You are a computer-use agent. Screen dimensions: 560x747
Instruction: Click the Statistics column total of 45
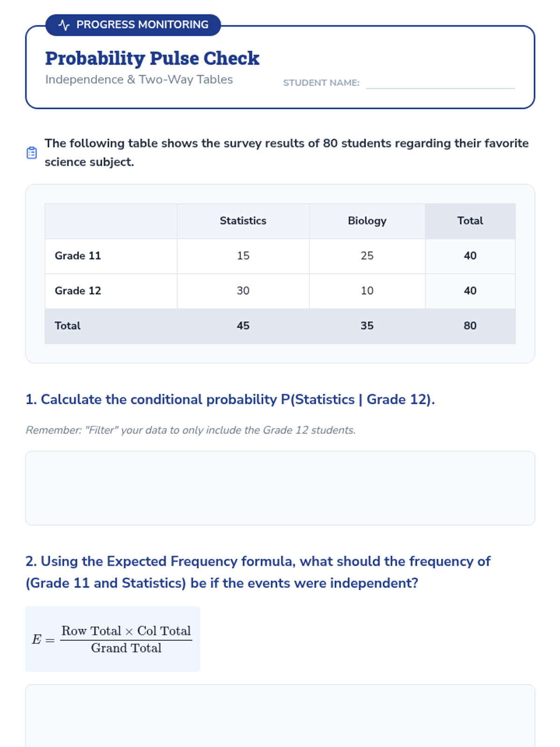[243, 326]
